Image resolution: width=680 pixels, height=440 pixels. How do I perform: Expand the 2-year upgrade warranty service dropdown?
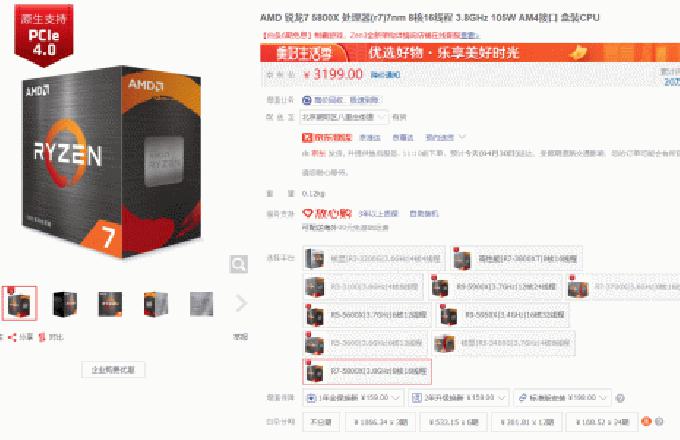click(x=458, y=398)
